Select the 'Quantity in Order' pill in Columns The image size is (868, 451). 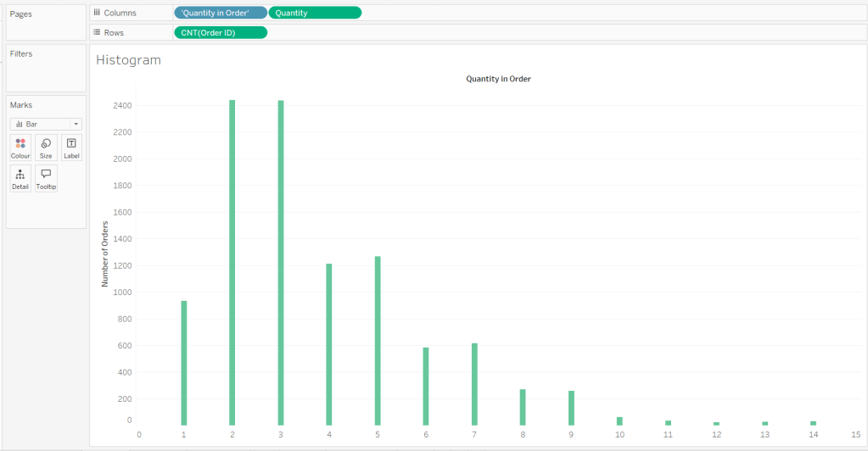220,13
